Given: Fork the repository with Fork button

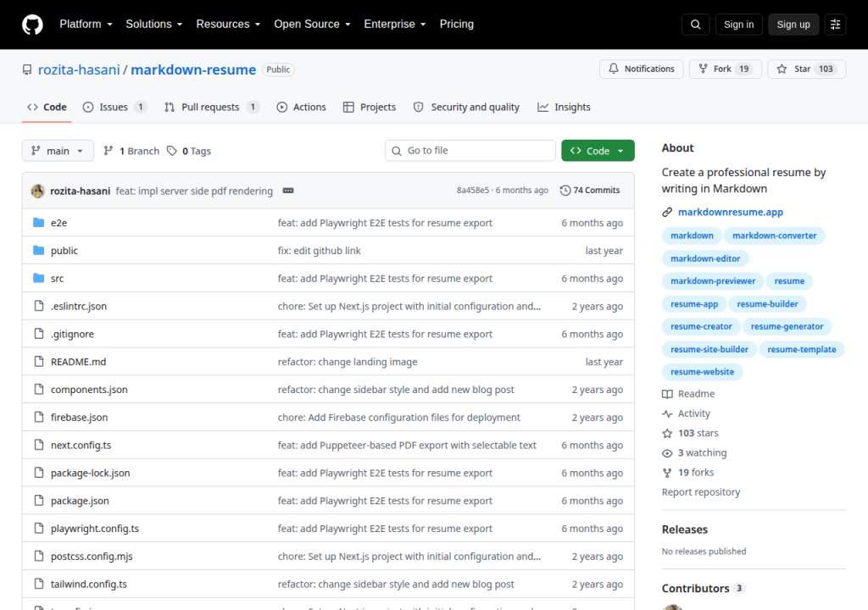Looking at the screenshot, I should (726, 69).
